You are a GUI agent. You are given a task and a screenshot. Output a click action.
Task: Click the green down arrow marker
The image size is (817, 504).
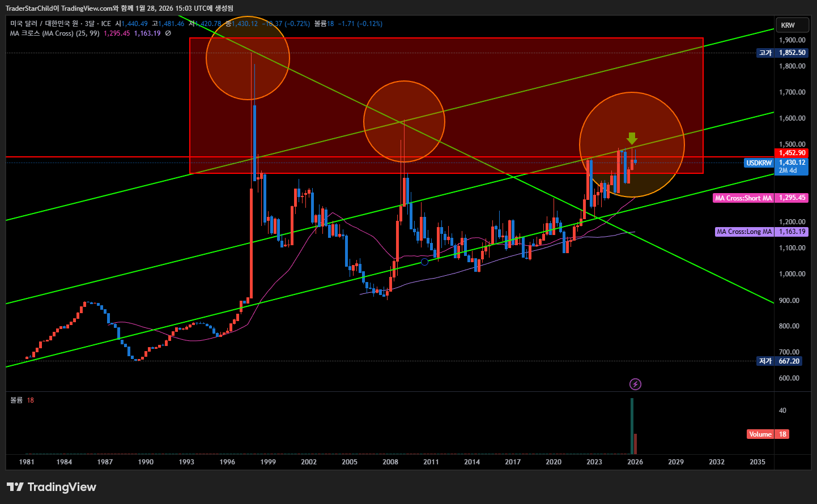click(632, 138)
